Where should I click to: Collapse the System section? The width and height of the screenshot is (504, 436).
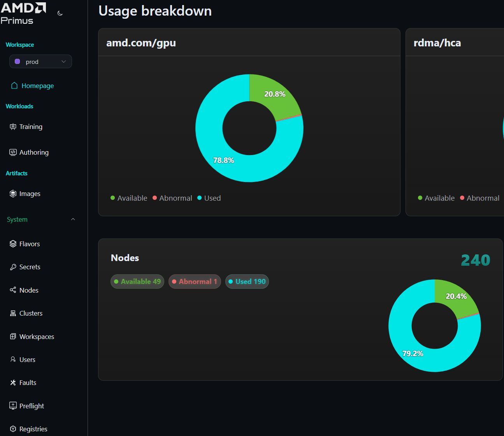pos(73,219)
